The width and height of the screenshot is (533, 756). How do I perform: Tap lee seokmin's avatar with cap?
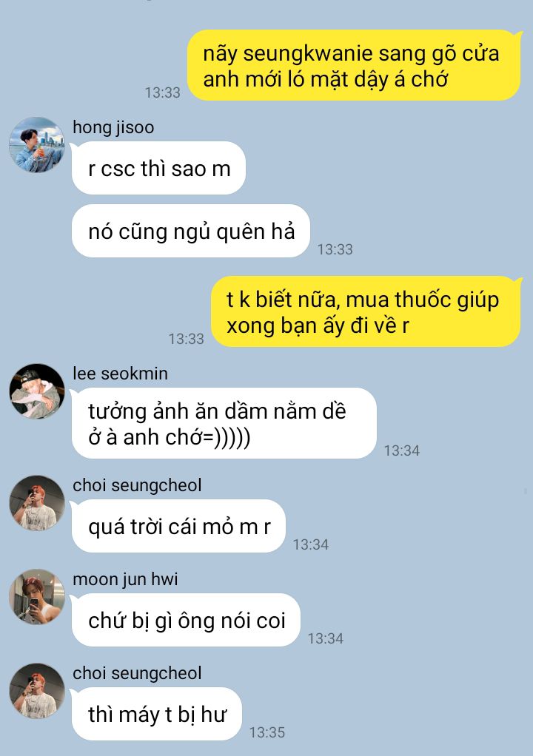pos(37,391)
